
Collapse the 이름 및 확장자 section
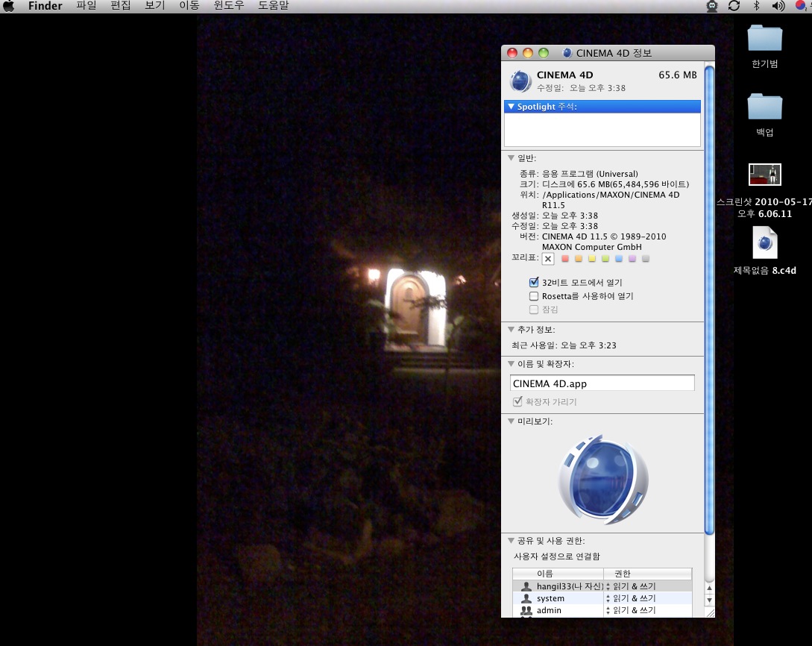tap(511, 364)
